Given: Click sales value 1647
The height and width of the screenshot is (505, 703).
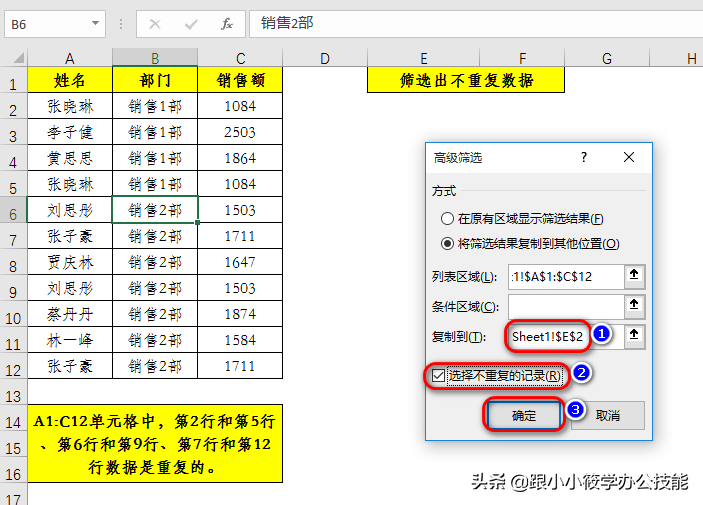Looking at the screenshot, I should coord(240,262).
